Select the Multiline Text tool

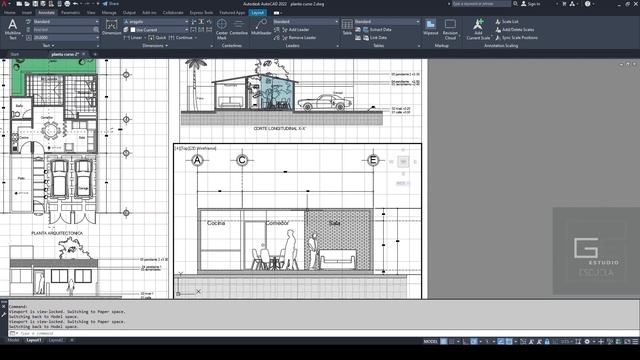(x=13, y=29)
